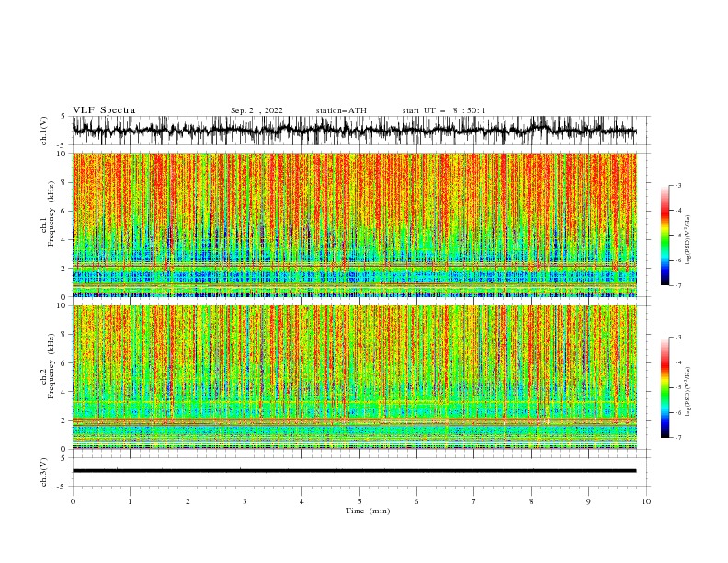The image size is (728, 563).
Task: Select the "start UT = 8 :50: 1" text
Action: click(x=444, y=110)
